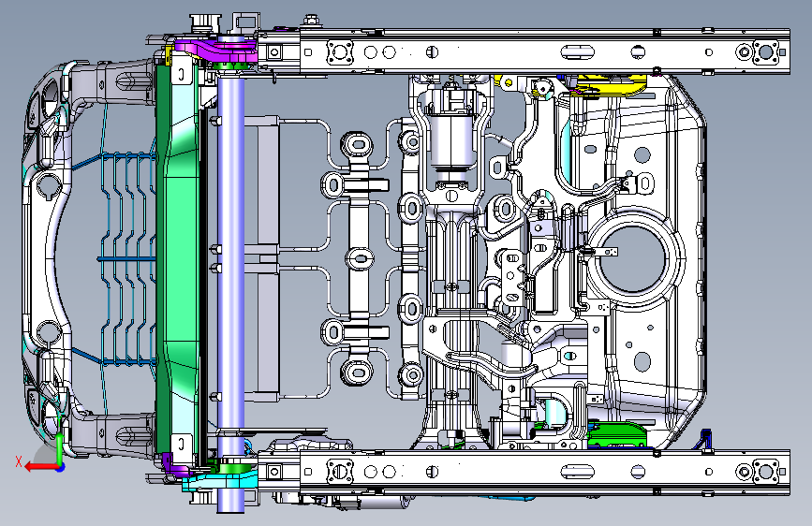The width and height of the screenshot is (812, 526).
Task: Pick the magenta bracket at the top of the tube
Action: (216, 51)
